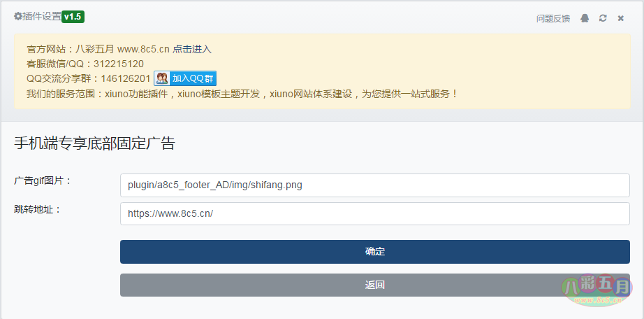This screenshot has height=319, width=644.
Task: Open the QQ penguin icon in the header
Action: click(585, 18)
